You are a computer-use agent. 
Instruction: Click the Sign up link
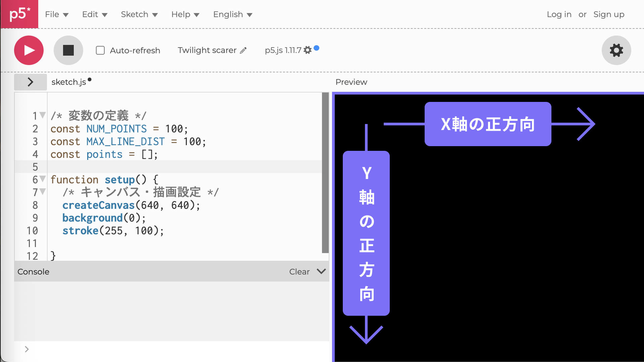click(609, 14)
